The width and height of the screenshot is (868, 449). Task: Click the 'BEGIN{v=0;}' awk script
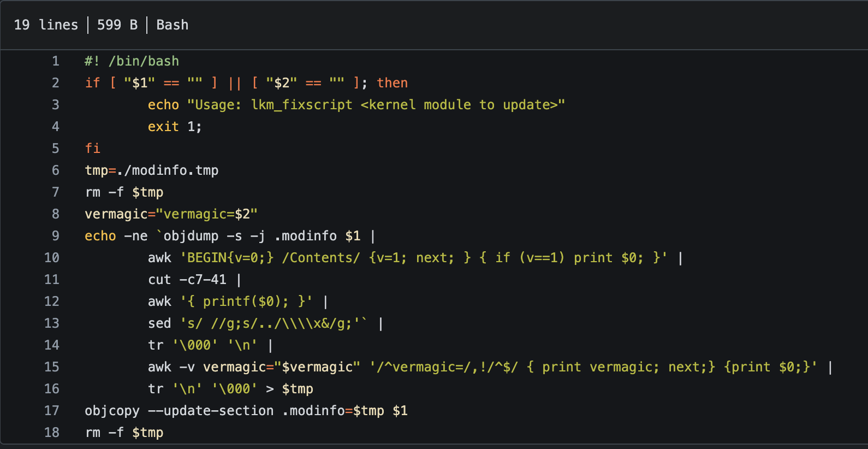point(227,258)
